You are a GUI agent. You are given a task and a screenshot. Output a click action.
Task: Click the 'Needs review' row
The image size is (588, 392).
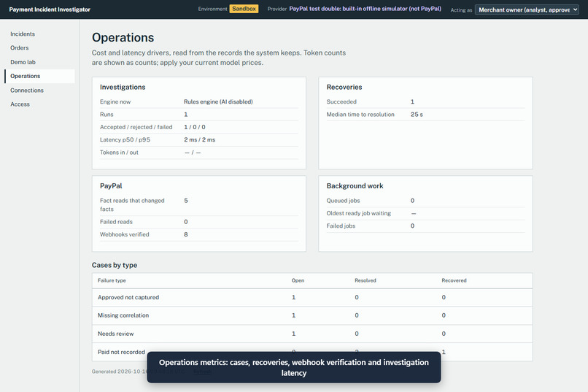312,334
